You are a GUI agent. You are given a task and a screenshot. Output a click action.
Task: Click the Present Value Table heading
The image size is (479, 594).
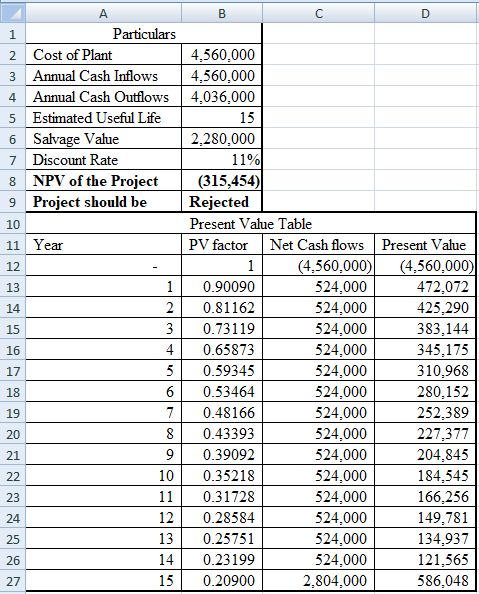click(x=250, y=224)
